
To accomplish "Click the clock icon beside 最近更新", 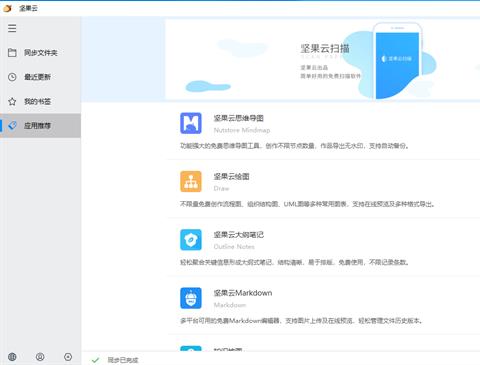I will pyautogui.click(x=12, y=77).
